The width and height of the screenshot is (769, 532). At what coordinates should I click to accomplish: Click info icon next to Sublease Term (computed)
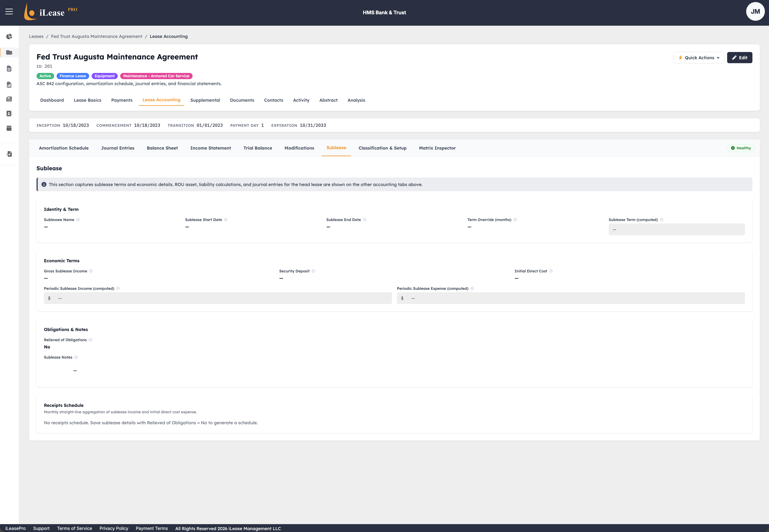(x=662, y=220)
